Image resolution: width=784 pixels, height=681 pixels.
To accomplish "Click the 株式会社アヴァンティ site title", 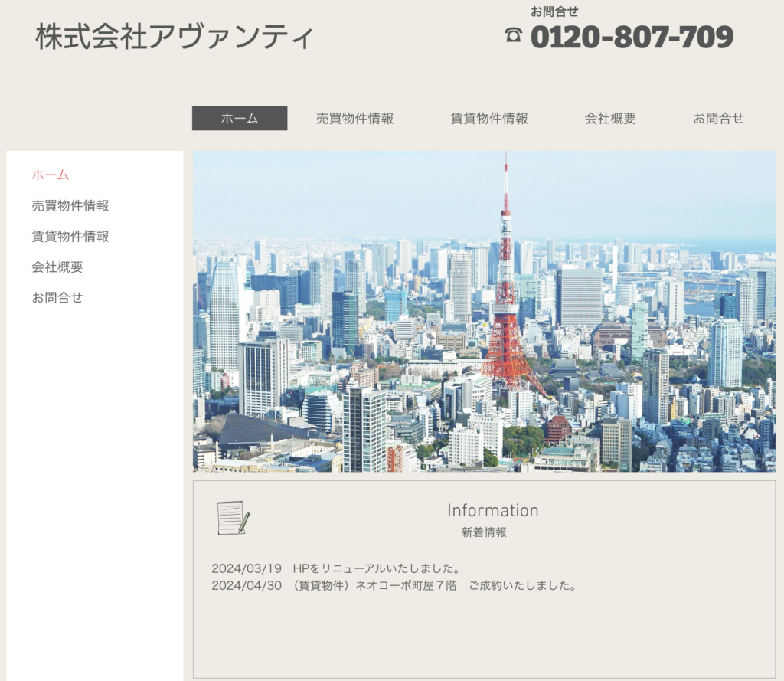I will click(175, 37).
